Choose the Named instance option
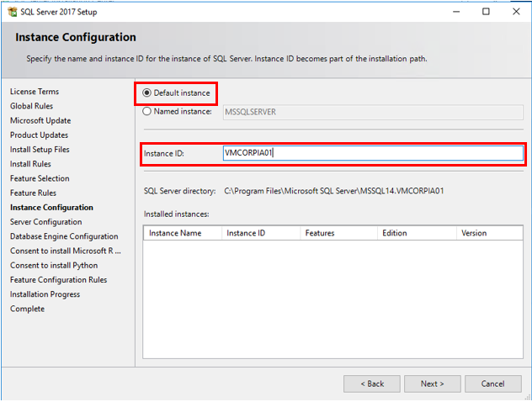532x402 pixels. coord(147,111)
